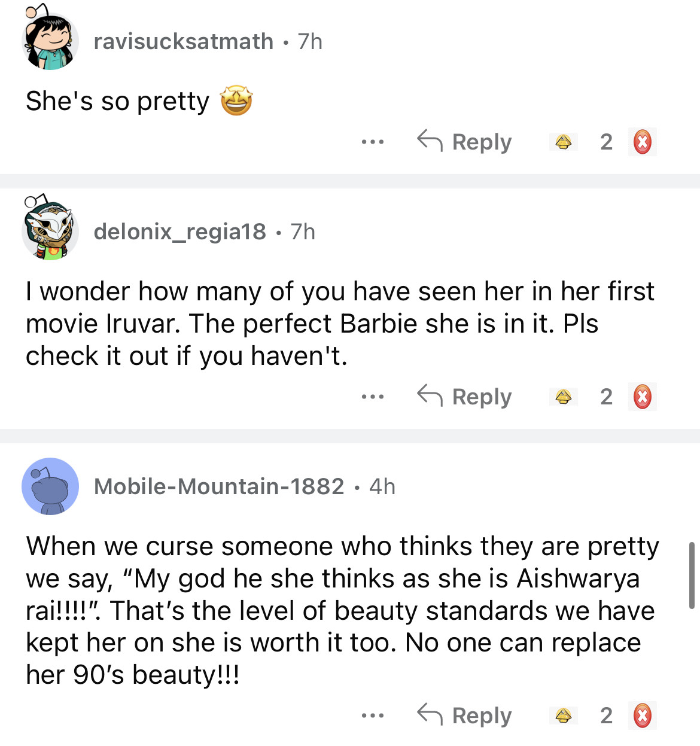This screenshot has height=746, width=700.
Task: Tap delonix_regia18's masked avatar image
Action: pyautogui.click(x=50, y=231)
